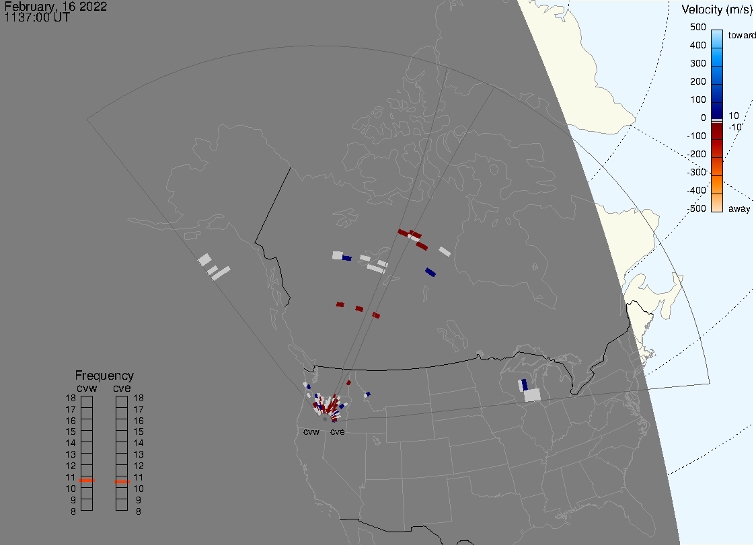This screenshot has height=545, width=756.
Task: Click the 'cvw' radar station label on map
Action: 311,431
